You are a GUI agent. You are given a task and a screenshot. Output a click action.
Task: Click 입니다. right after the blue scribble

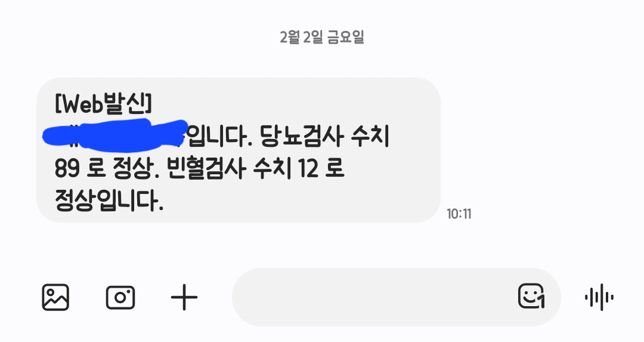[x=220, y=136]
